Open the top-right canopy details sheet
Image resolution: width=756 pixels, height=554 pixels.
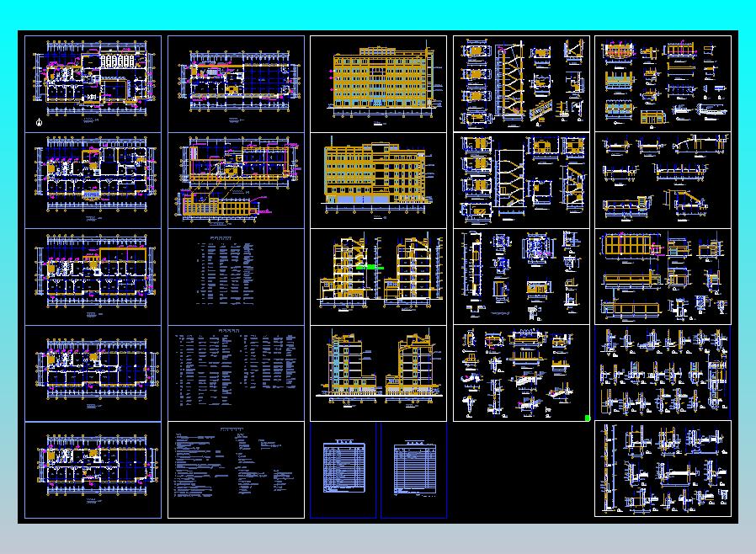click(663, 83)
